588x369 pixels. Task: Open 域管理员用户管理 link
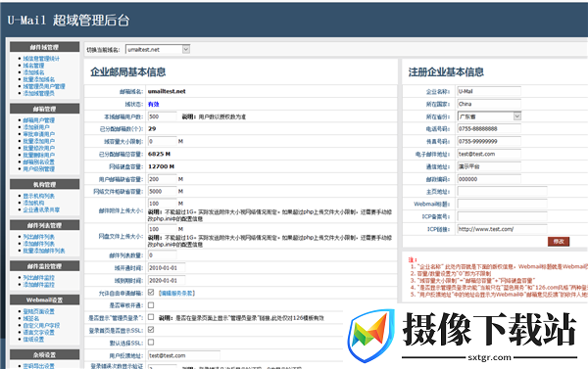[44, 86]
